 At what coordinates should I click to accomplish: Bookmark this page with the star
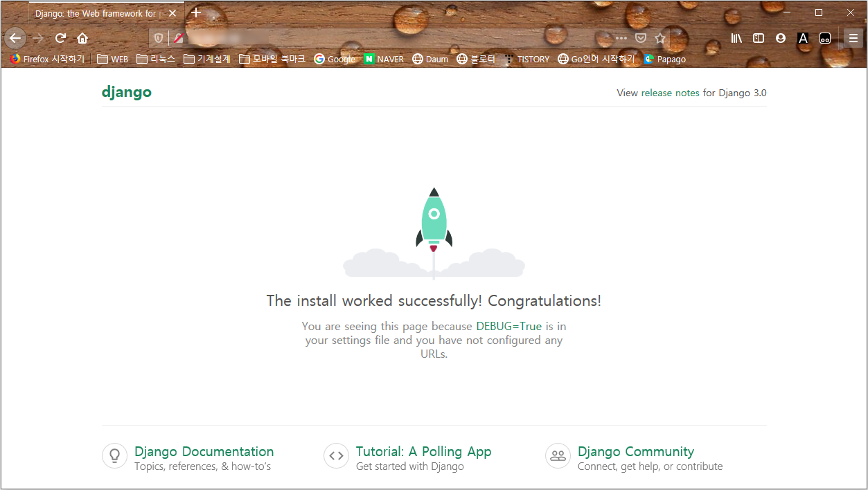(x=660, y=38)
